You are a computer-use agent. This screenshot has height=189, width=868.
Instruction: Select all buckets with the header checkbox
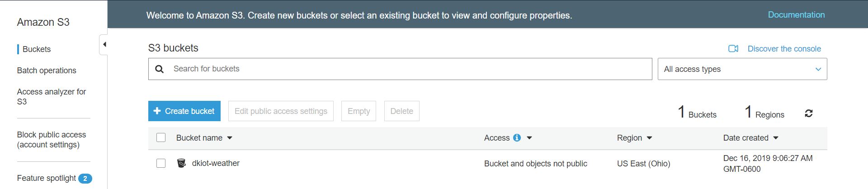(x=161, y=138)
